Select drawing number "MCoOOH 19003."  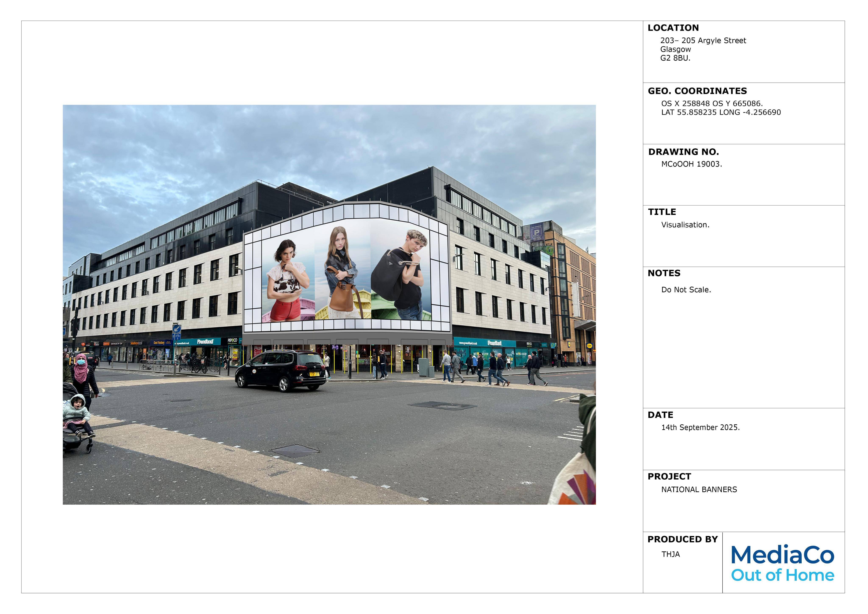coord(691,164)
